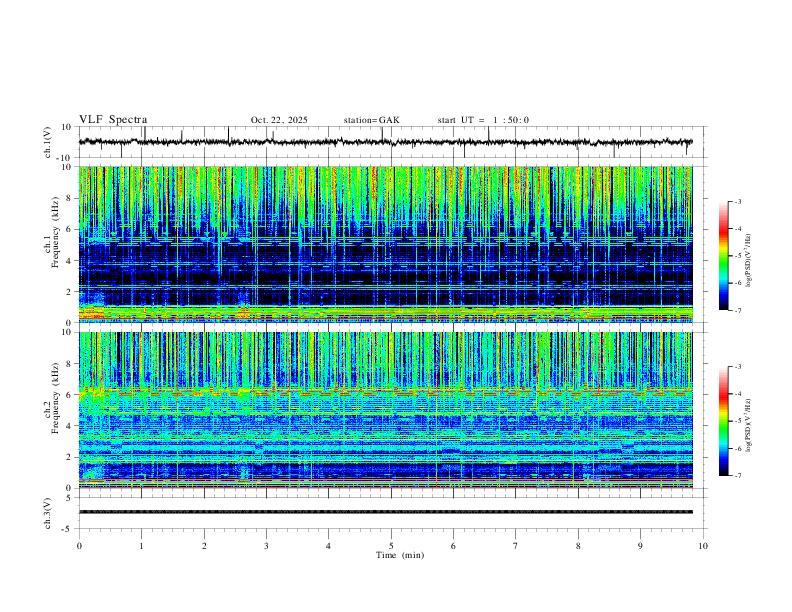Click time axis tick label "9"

640,546
